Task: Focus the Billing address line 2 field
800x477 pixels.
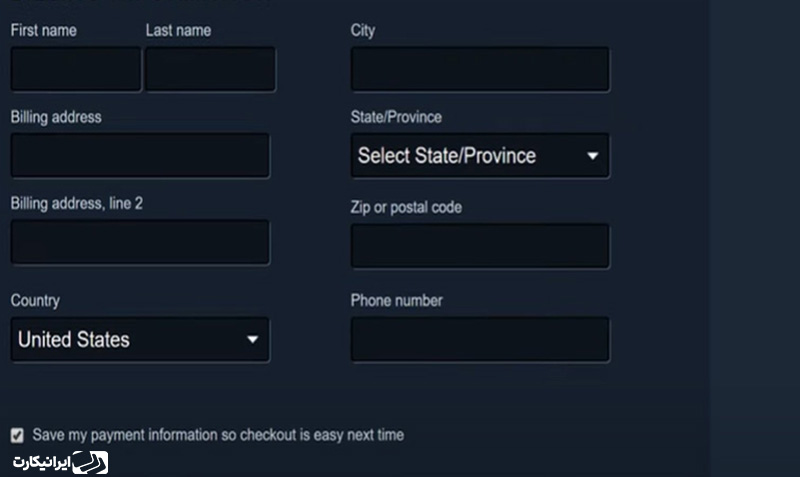Action: pos(140,242)
